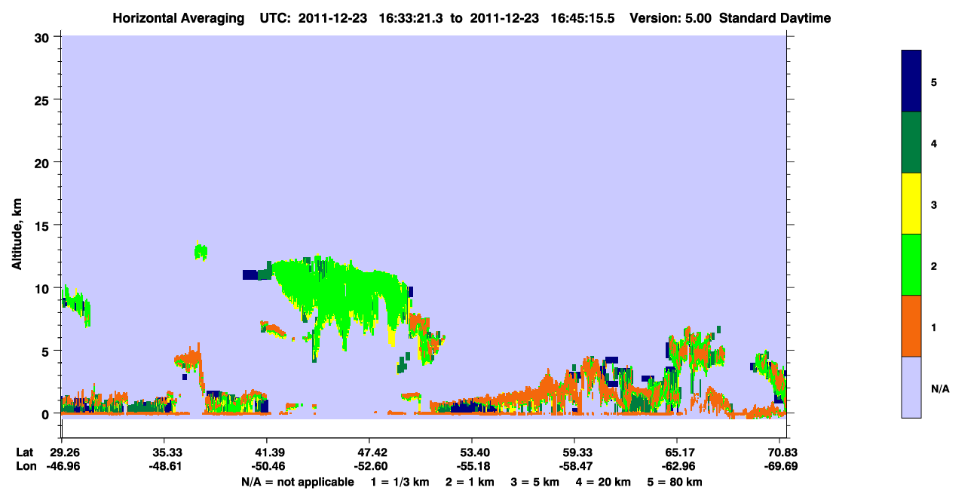980x503 pixels.
Task: Click the legend note '5 = 80 km'
Action: [675, 482]
